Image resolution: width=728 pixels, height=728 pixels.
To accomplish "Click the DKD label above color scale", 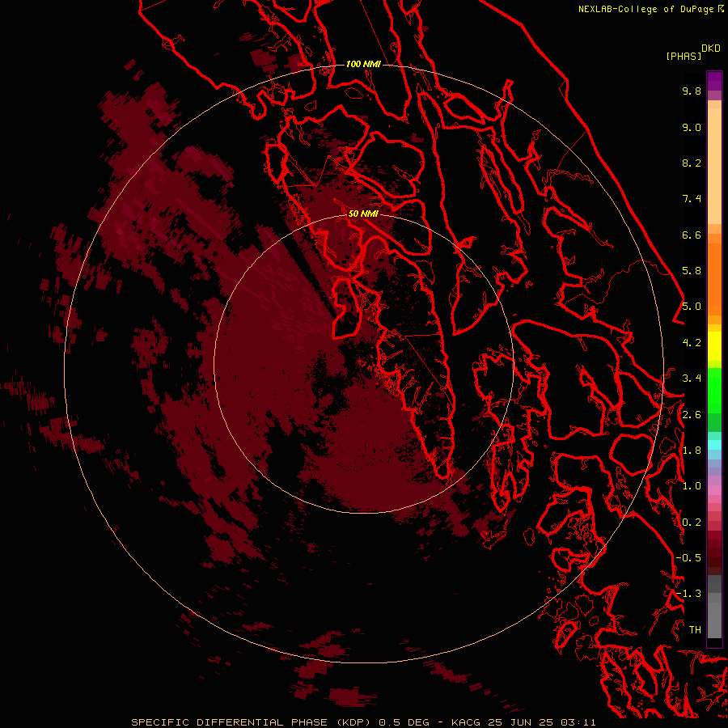I will [x=711, y=49].
